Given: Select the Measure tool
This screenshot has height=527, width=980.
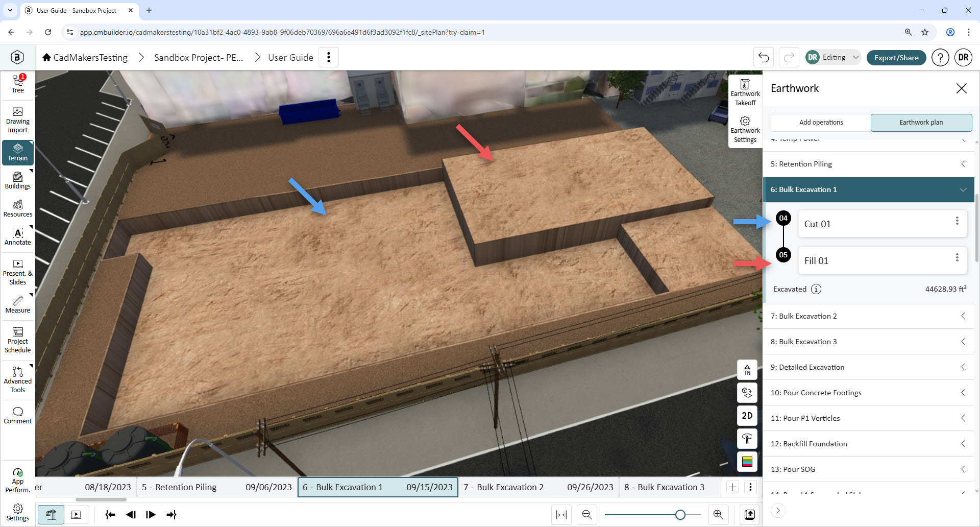Looking at the screenshot, I should tap(18, 304).
